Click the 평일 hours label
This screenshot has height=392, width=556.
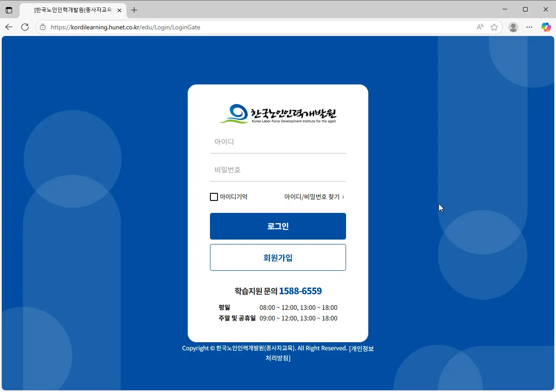(224, 308)
